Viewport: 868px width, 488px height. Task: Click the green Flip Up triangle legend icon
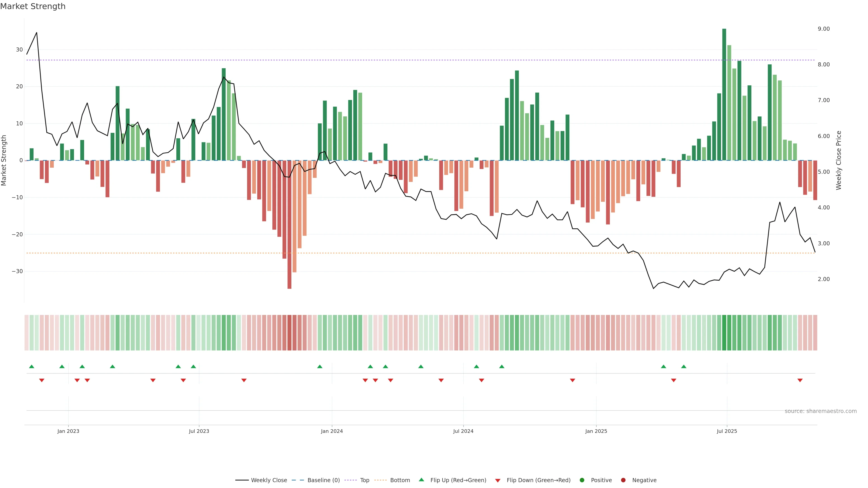click(x=421, y=480)
